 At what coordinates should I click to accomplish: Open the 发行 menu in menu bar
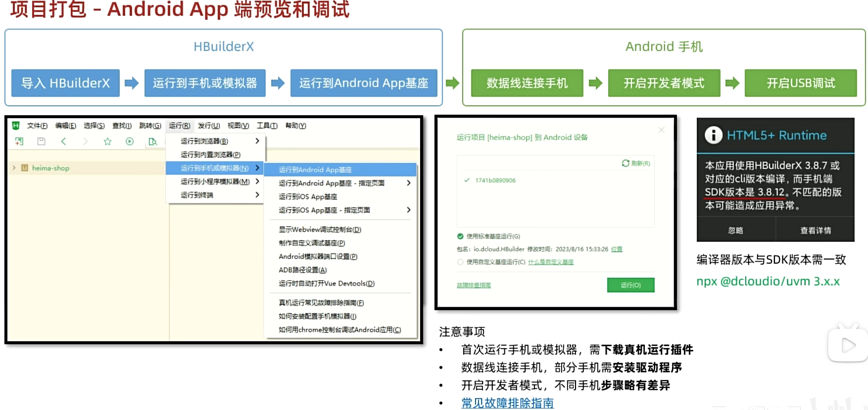(208, 126)
